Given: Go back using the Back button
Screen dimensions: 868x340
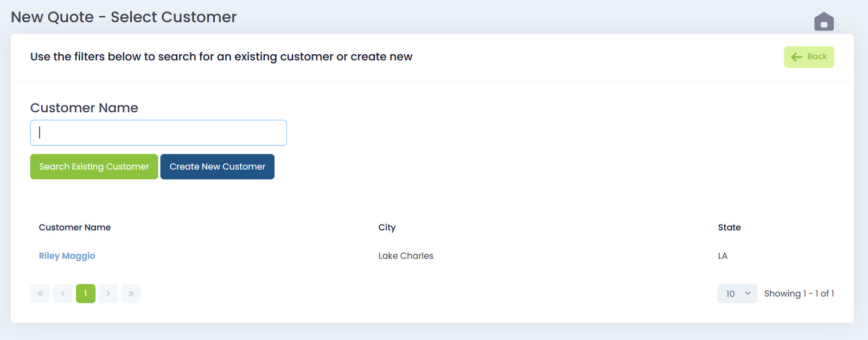Looking at the screenshot, I should click(x=808, y=57).
